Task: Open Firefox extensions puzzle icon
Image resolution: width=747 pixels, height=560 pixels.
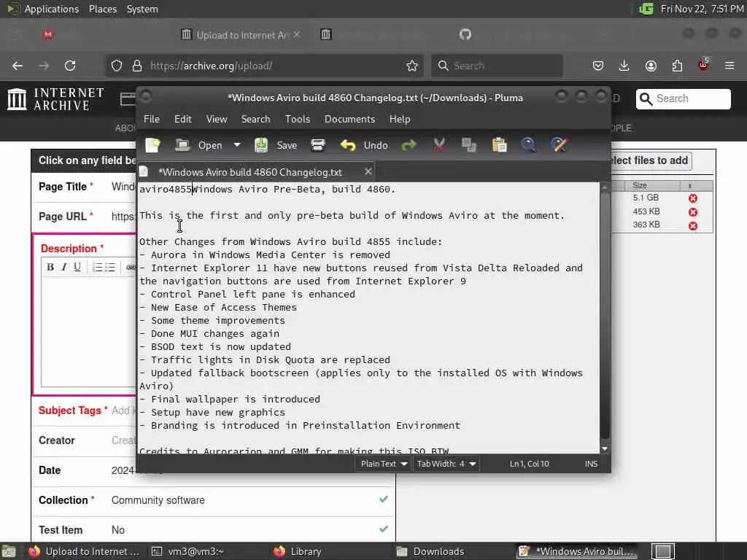Action: pos(677,66)
